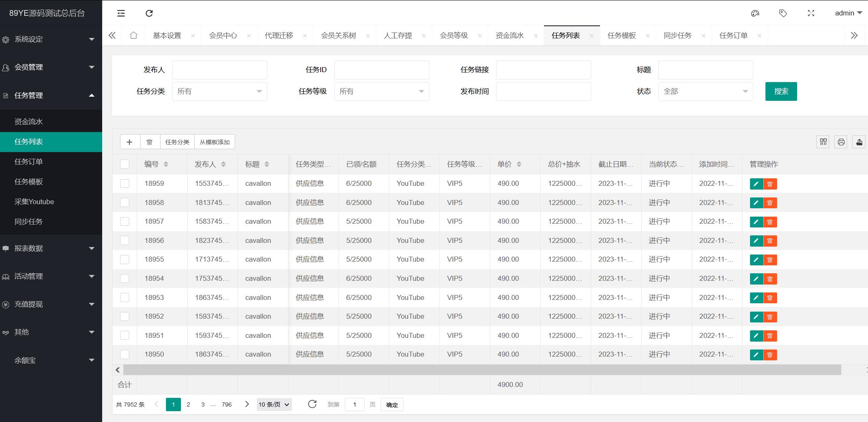Image resolution: width=868 pixels, height=422 pixels.
Task: Toggle fullscreen mode icon
Action: (x=811, y=13)
